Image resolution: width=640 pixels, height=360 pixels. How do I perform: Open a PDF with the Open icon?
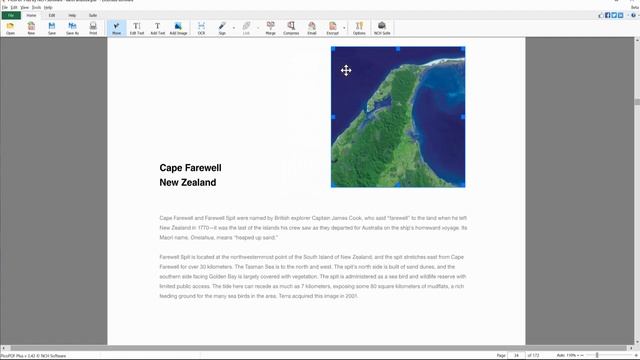pos(10,28)
